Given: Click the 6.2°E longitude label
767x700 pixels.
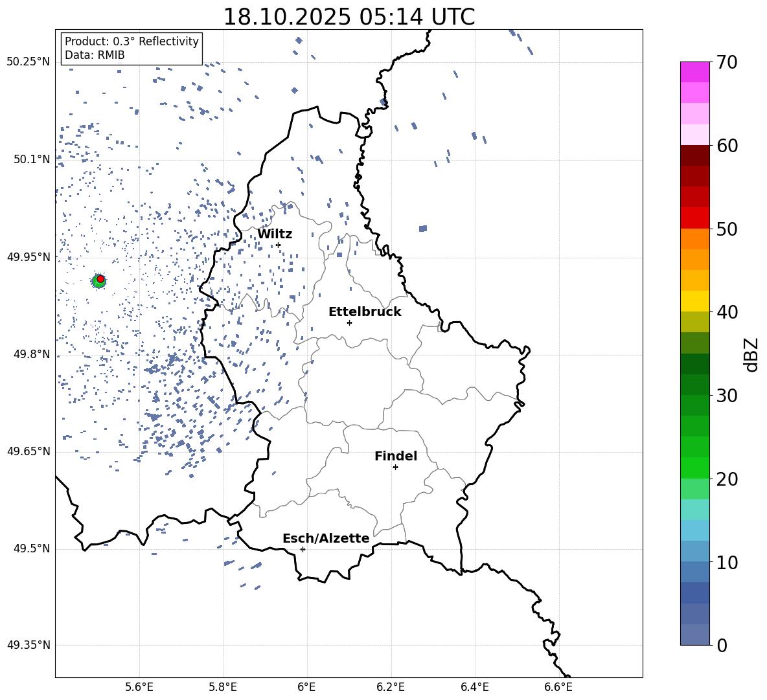Looking at the screenshot, I should (x=391, y=687).
